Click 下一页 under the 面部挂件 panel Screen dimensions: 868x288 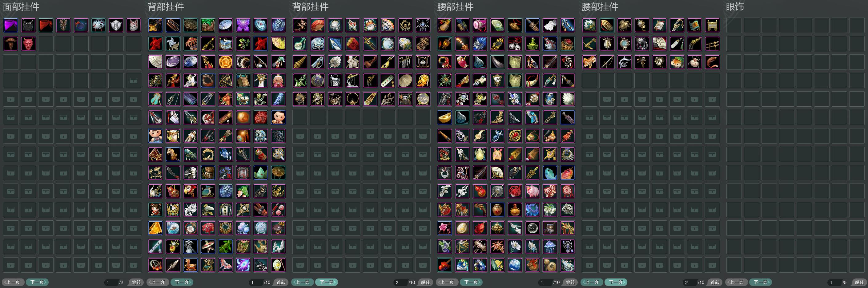click(38, 282)
